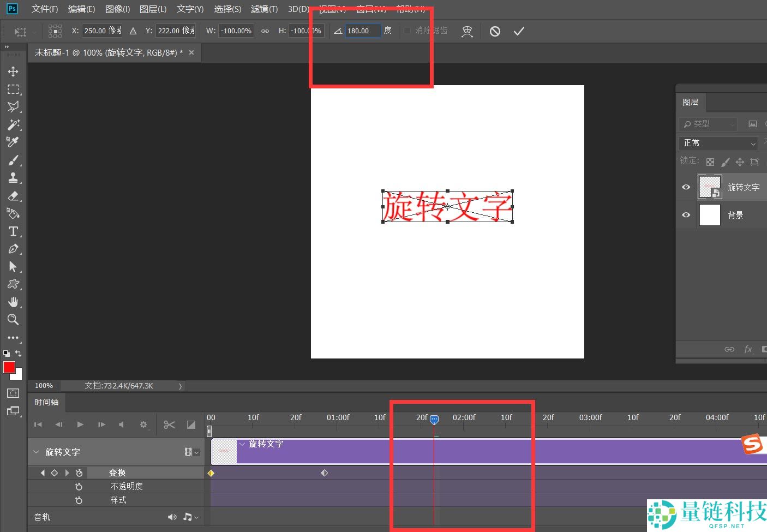Image resolution: width=767 pixels, height=532 pixels.
Task: Click the scissors split clip icon
Action: pyautogui.click(x=169, y=425)
